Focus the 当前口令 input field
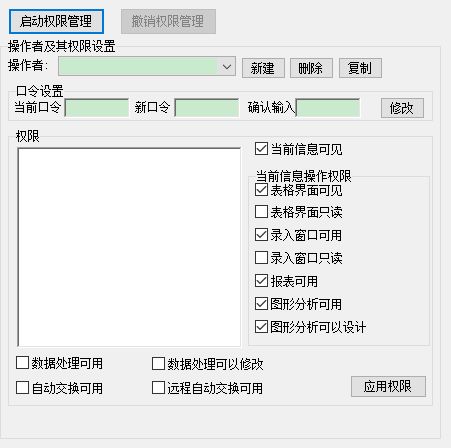Screen dimensions: 451x448 [x=97, y=107]
